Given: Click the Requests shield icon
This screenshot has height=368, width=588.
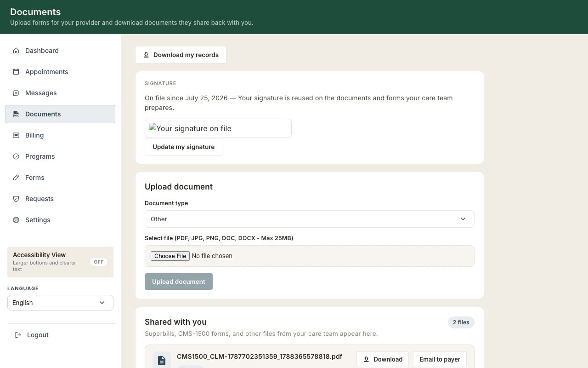Looking at the screenshot, I should tap(16, 199).
